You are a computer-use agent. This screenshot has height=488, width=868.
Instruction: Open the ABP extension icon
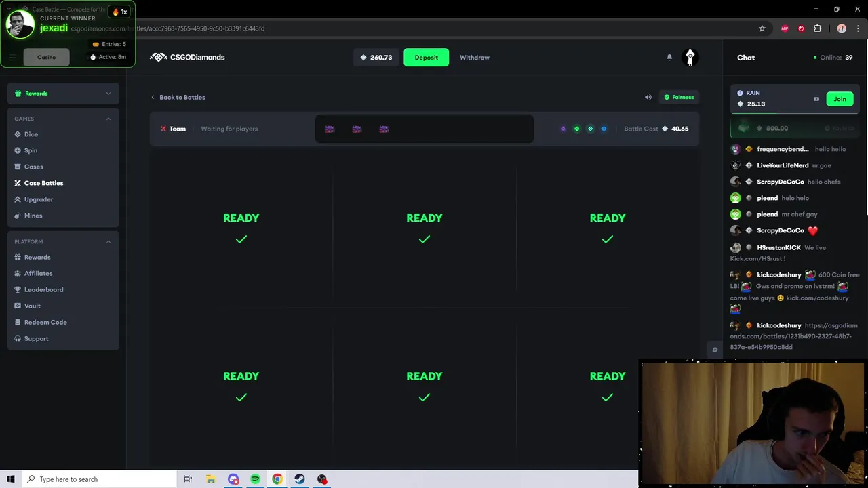pos(785,28)
